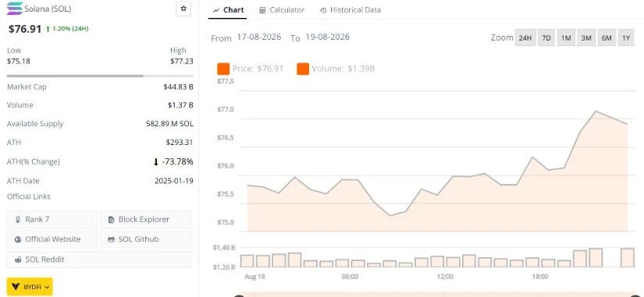The image size is (644, 297).
Task: Switch to the Calculator tab
Action: tap(282, 10)
